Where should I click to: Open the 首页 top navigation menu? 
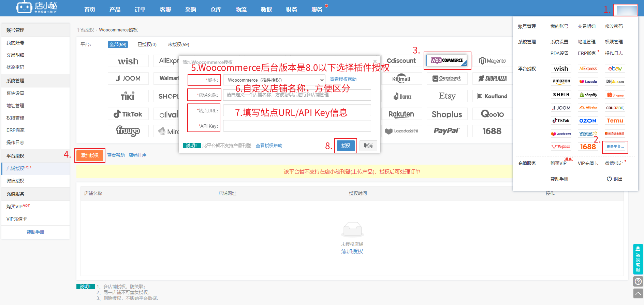coord(90,10)
